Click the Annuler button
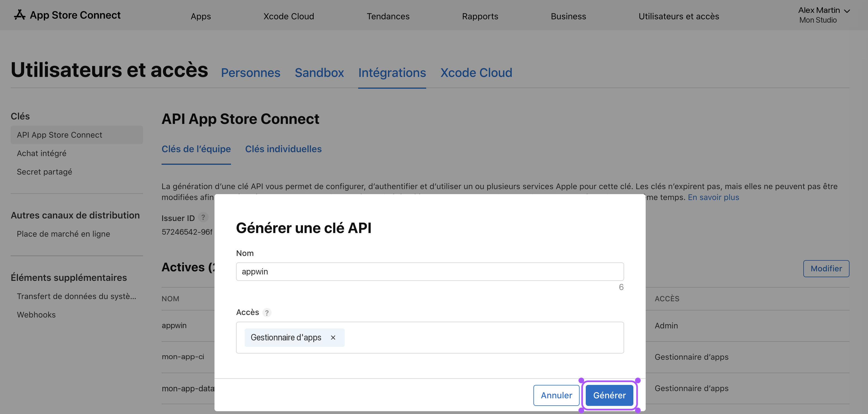This screenshot has height=414, width=868. (556, 395)
